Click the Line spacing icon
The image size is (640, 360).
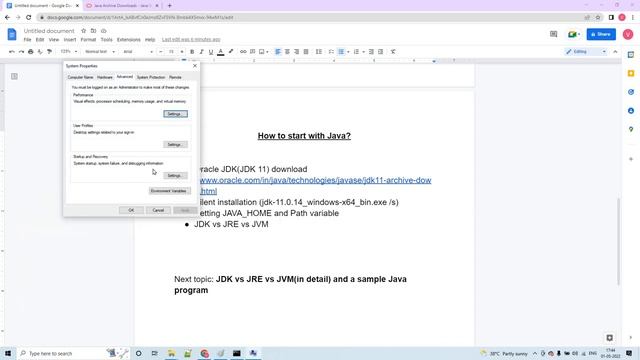[x=319, y=52]
